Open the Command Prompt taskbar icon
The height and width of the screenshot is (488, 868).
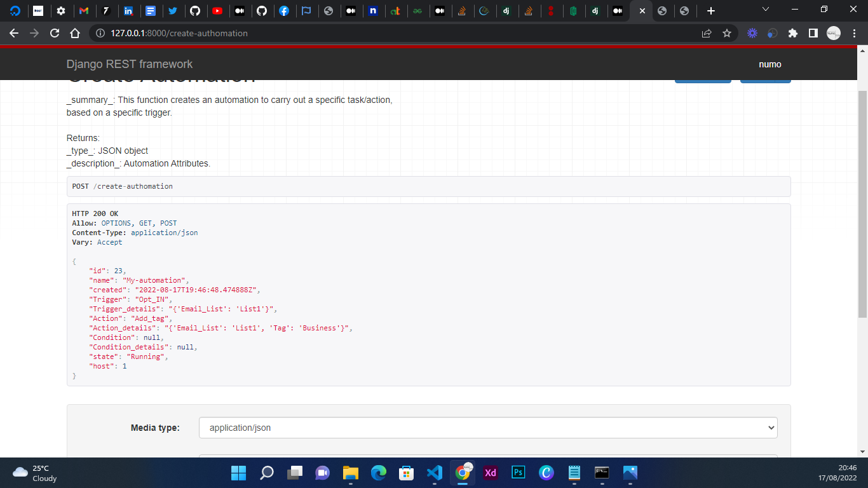[602, 473]
